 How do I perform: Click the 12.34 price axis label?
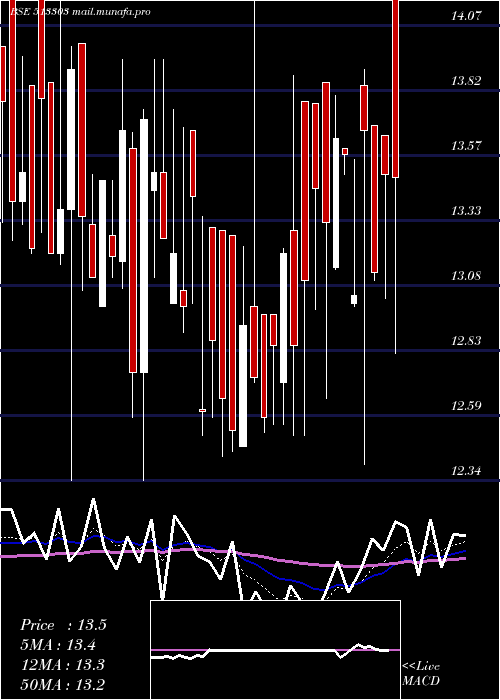[x=467, y=471]
